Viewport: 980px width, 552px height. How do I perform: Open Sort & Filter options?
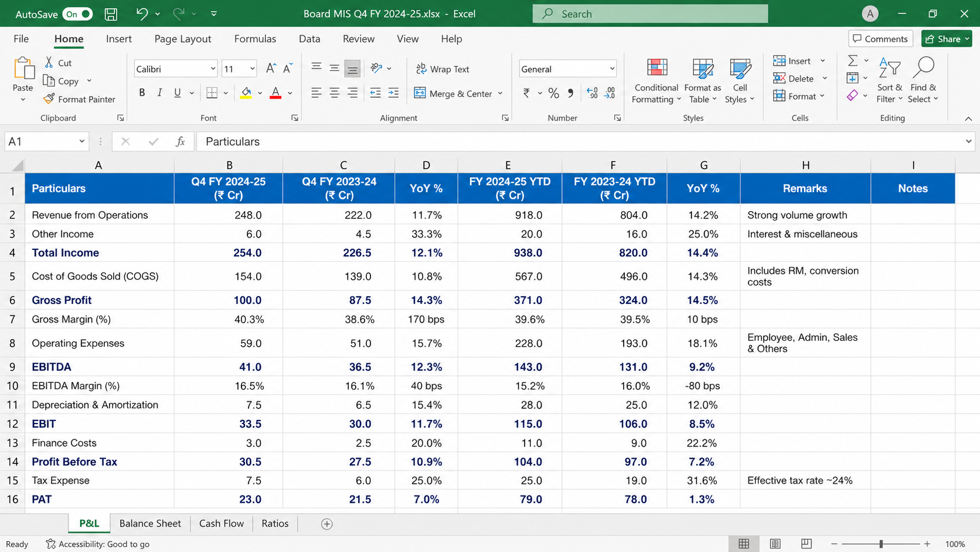[x=890, y=82]
